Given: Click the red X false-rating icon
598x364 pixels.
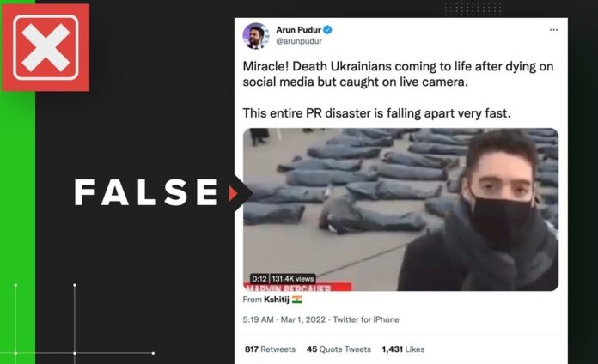Looking at the screenshot, I should pos(46,47).
